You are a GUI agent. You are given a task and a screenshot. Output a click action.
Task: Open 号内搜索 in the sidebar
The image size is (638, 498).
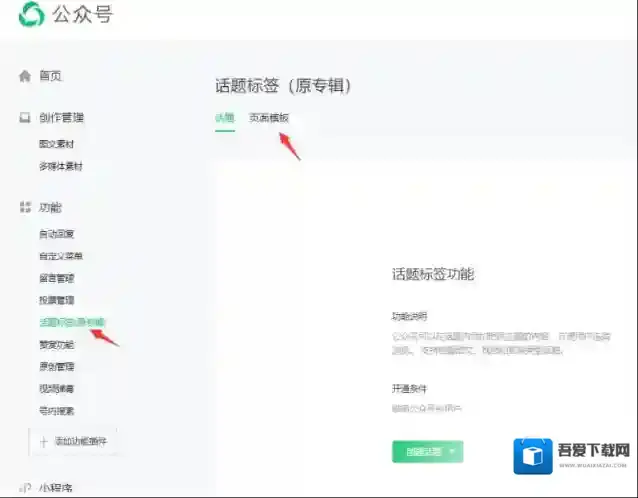click(57, 411)
